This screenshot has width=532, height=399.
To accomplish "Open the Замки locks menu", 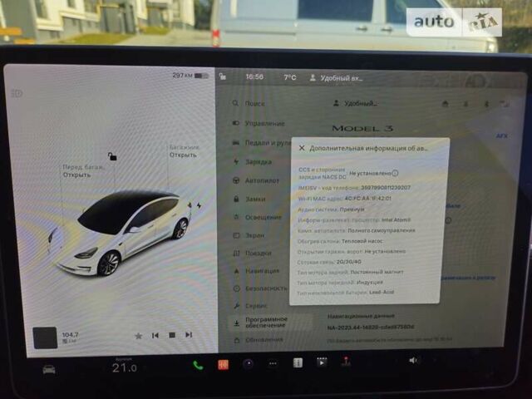I will pos(249,199).
